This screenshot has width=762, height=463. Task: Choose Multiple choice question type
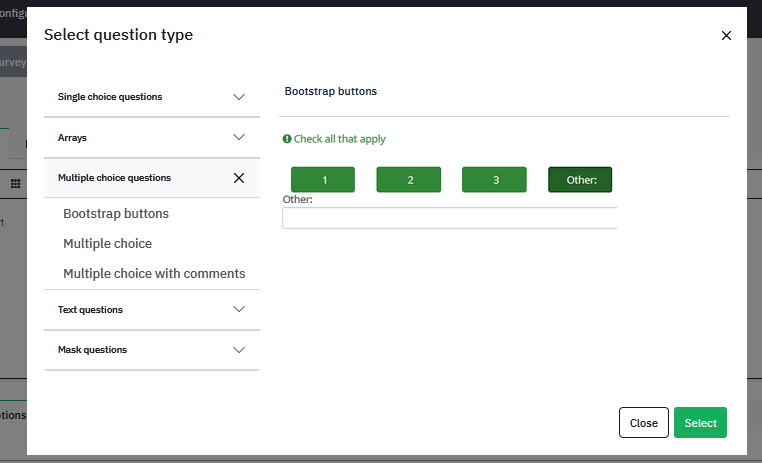pos(107,243)
